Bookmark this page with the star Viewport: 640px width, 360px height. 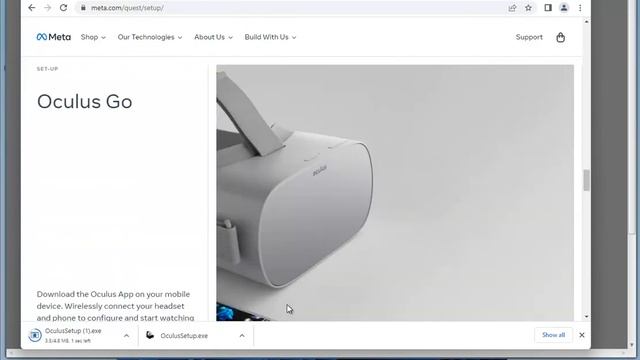[x=528, y=8]
